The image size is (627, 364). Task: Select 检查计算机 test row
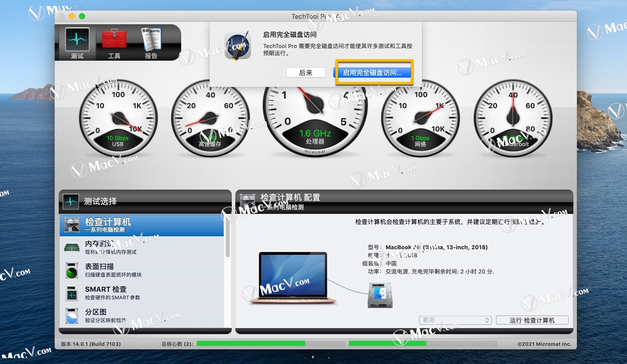tap(142, 225)
